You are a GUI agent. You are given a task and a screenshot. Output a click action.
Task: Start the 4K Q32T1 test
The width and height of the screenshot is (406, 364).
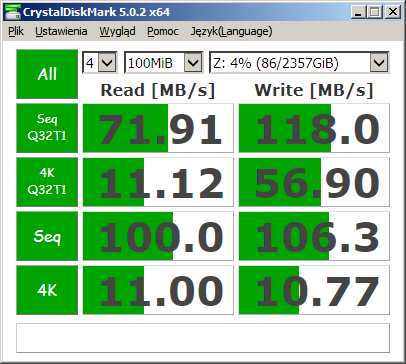[47, 182]
